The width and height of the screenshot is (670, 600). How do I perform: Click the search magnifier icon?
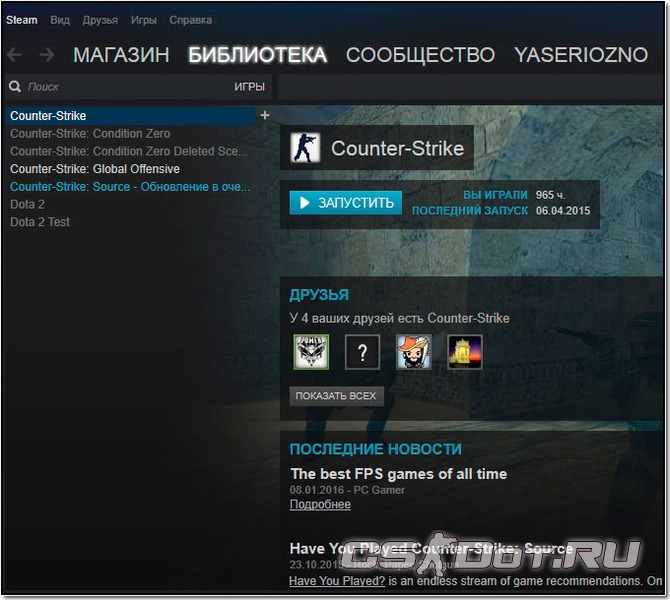[x=15, y=87]
